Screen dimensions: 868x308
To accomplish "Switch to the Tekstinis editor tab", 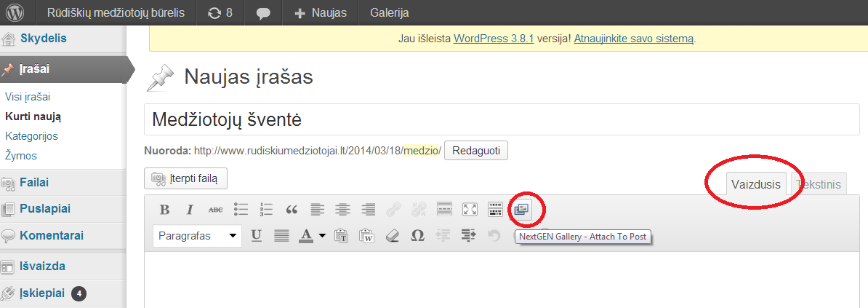I will pyautogui.click(x=819, y=185).
